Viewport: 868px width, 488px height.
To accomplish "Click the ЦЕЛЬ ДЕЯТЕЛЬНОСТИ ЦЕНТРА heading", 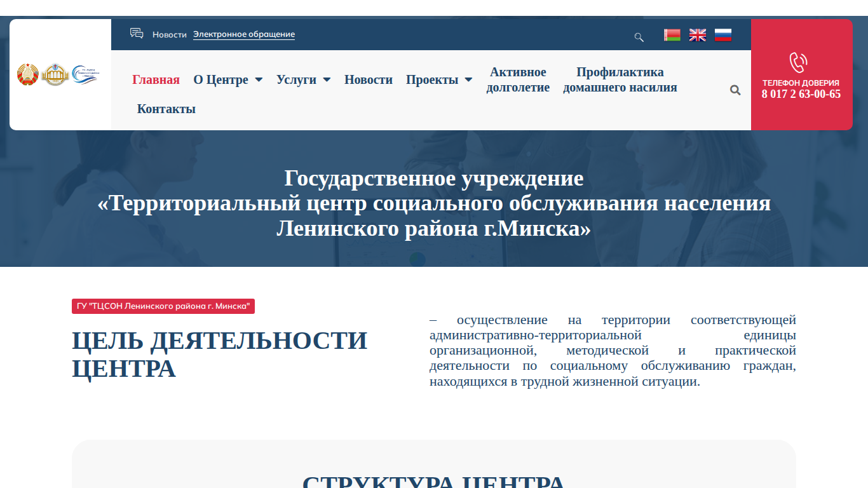I will click(x=220, y=355).
